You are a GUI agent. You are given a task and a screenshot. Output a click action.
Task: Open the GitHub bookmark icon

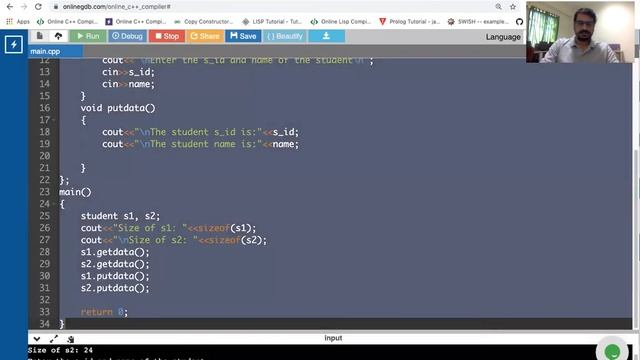pos(519,22)
